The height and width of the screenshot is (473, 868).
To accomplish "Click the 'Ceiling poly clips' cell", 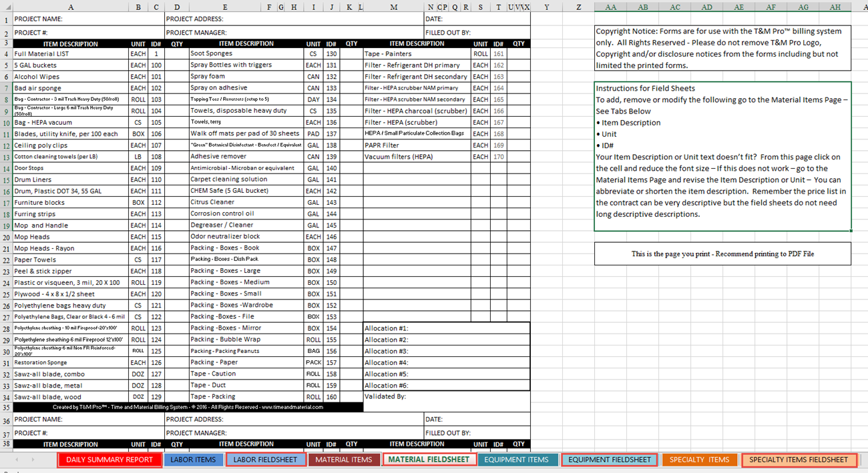I will (71, 145).
